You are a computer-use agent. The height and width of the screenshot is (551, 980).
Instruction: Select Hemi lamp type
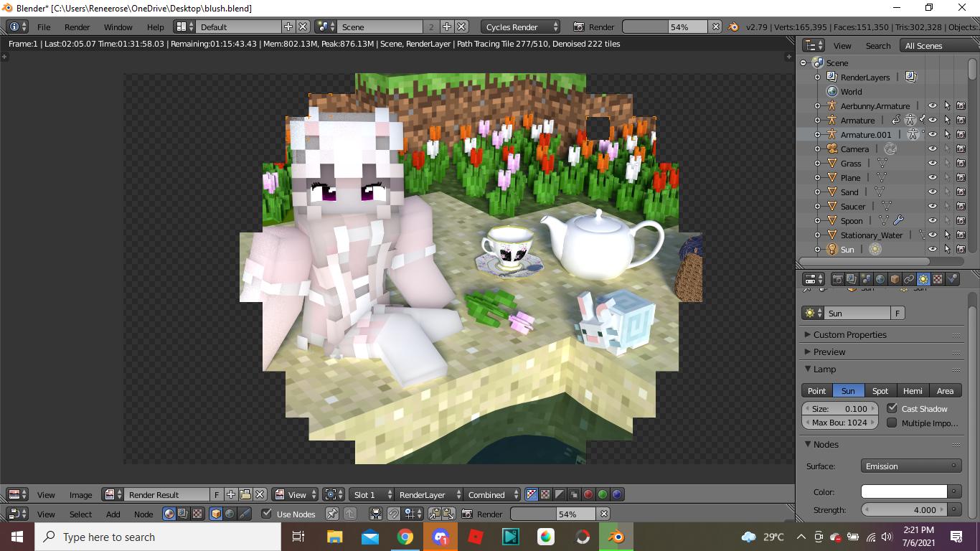pos(913,390)
